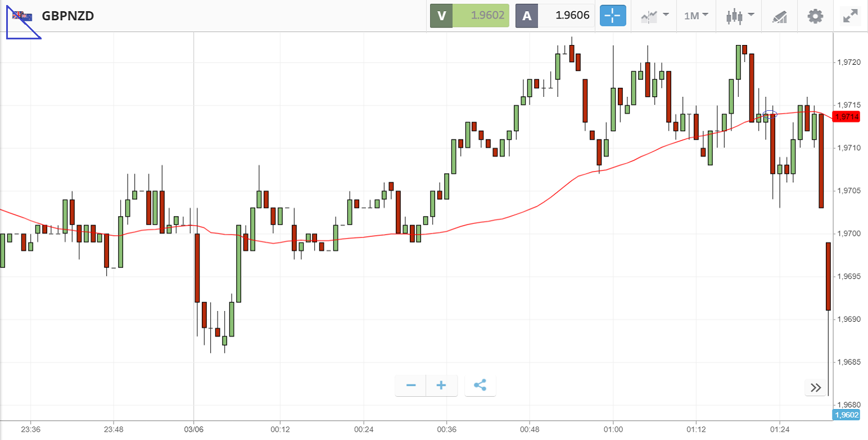Screen dimensions: 868x440
Task: Expand the candlestick chart type dropdown
Action: coord(739,16)
